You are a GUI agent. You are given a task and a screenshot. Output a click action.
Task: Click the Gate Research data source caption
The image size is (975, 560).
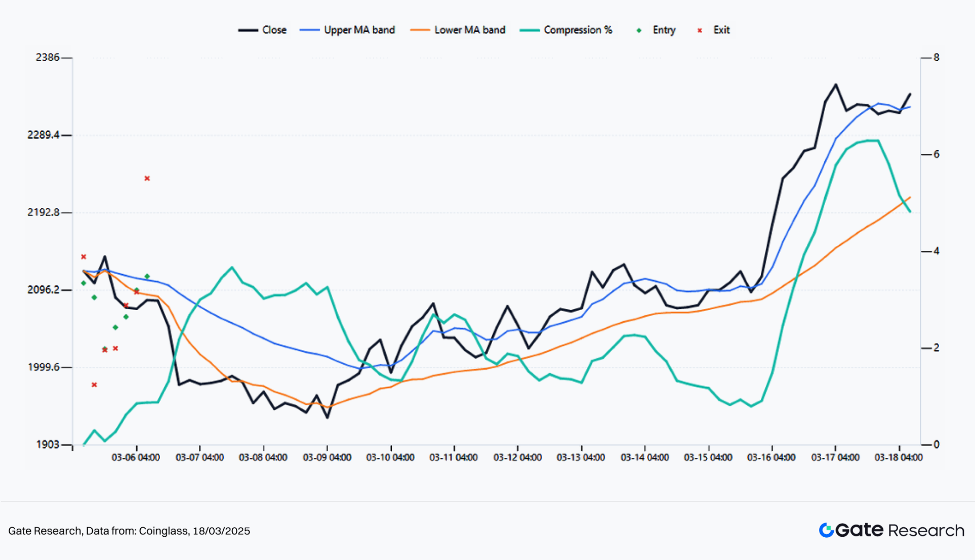[129, 531]
